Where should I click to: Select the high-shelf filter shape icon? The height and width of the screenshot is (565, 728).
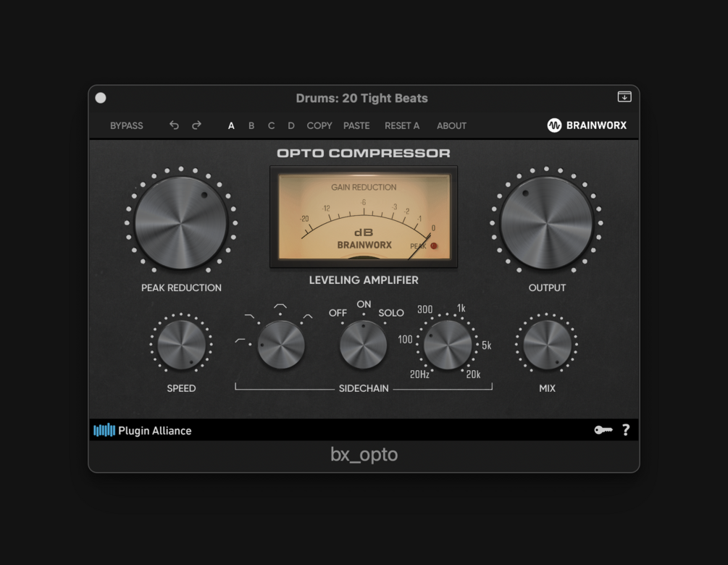pos(249,316)
